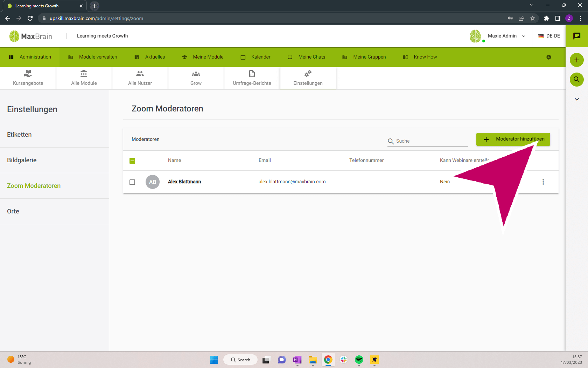The image size is (588, 368).
Task: Click the browser back arrow
Action: click(8, 18)
